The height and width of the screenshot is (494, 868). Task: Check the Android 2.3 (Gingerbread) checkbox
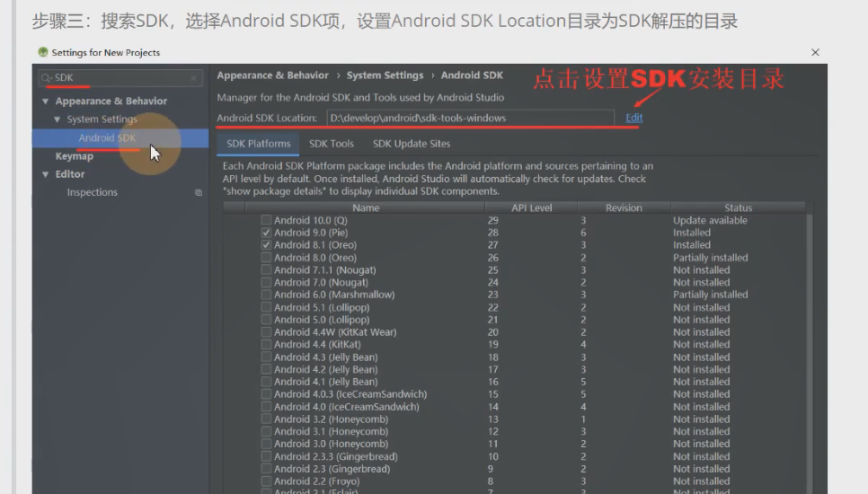tap(266, 469)
